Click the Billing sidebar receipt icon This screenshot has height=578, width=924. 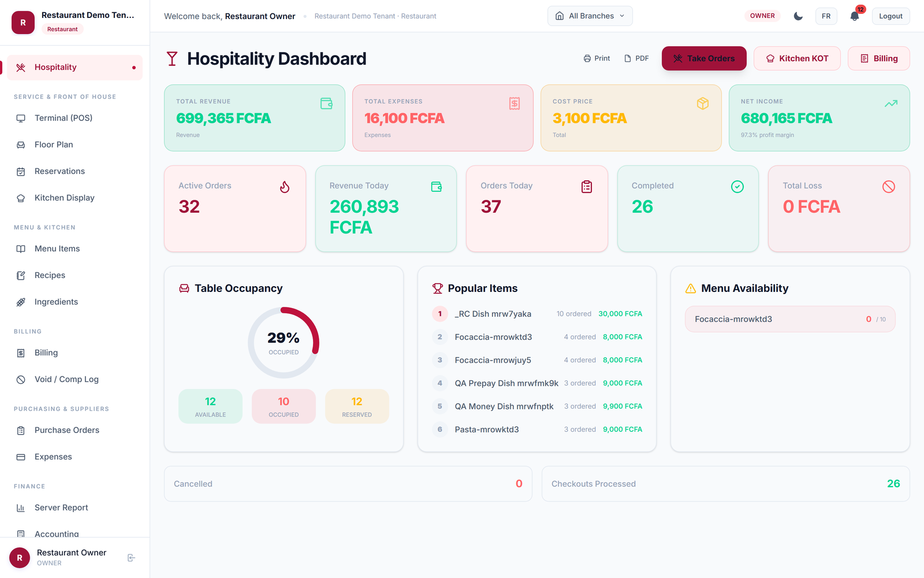[x=21, y=353]
